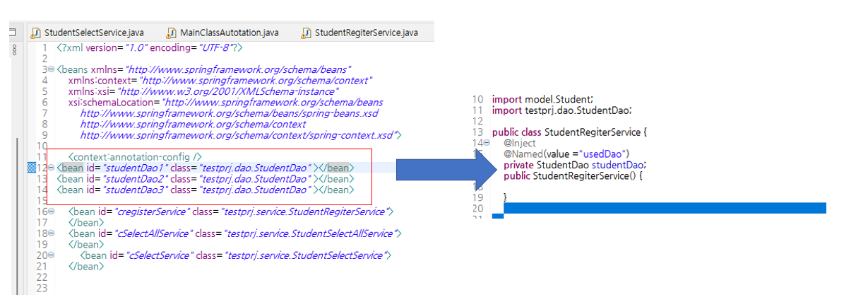Place cursor on xmlns:context attribute line

click(x=220, y=81)
